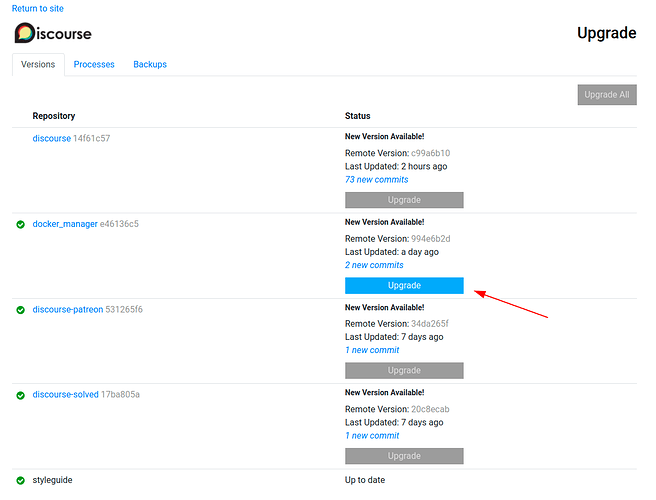View the 73 new commits link

[377, 179]
